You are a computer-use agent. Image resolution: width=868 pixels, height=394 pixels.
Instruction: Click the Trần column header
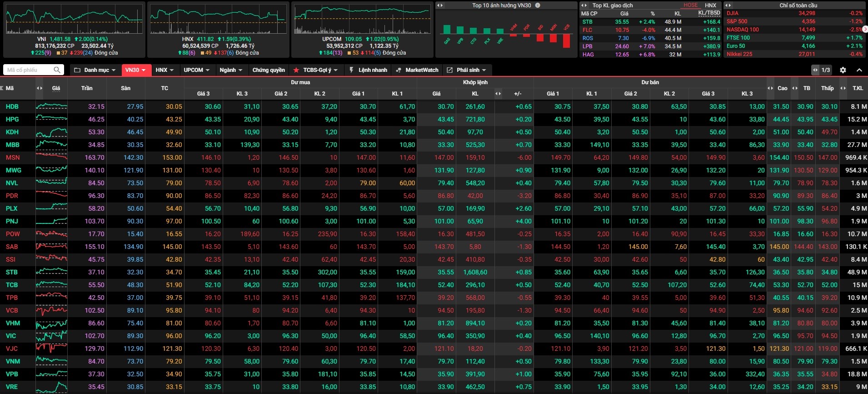coord(87,88)
